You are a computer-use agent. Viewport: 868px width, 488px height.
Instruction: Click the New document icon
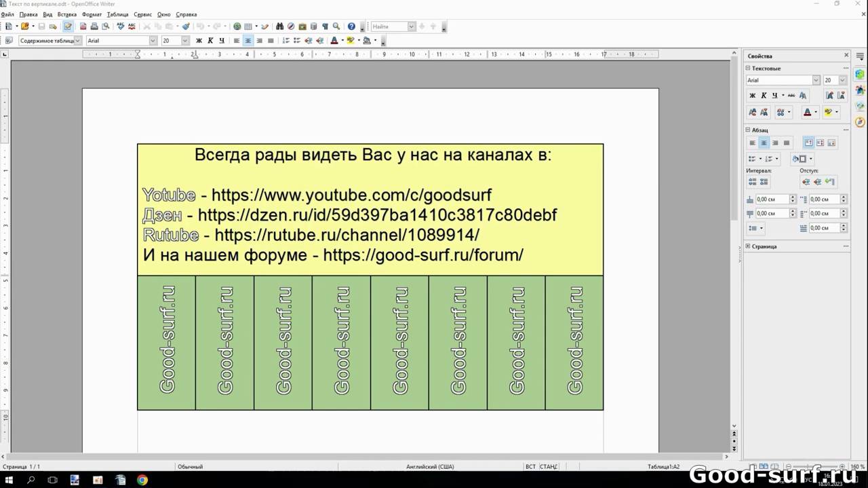pyautogui.click(x=7, y=26)
